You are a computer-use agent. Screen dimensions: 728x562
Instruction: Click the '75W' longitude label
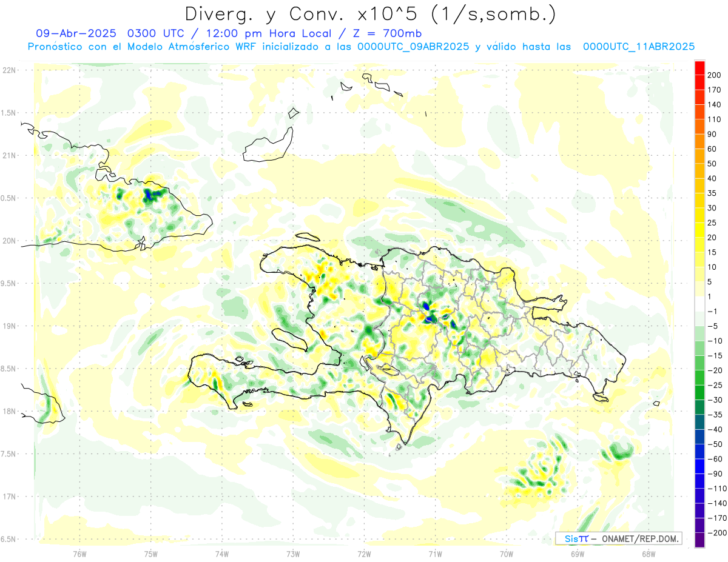(150, 554)
